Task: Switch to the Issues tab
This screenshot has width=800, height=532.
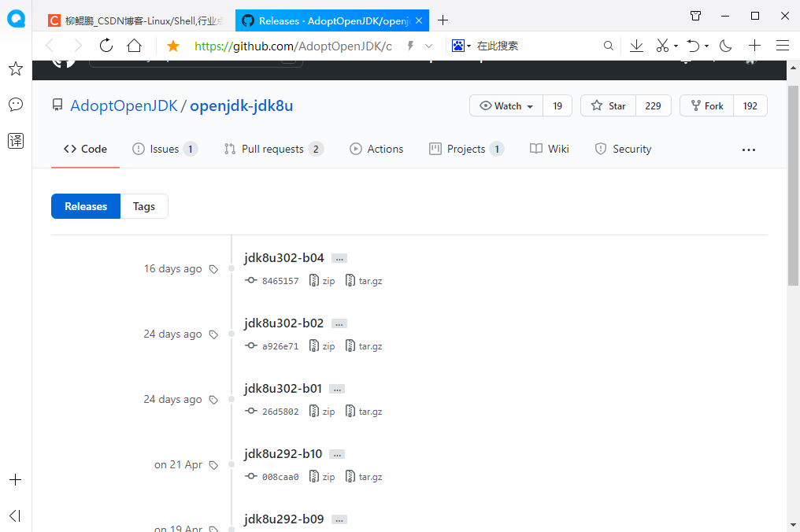Action: pyautogui.click(x=165, y=149)
